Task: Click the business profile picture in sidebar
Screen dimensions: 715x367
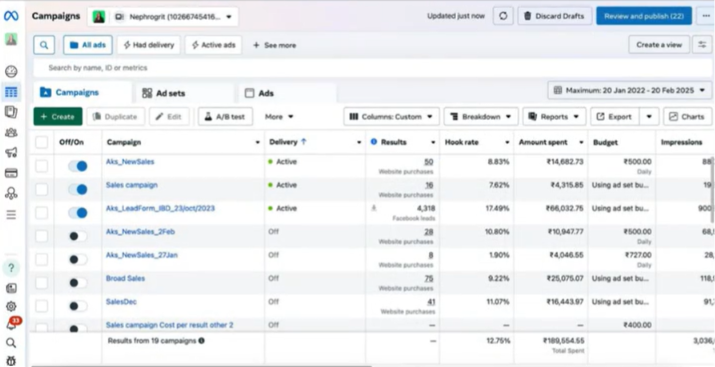Action: 11,39
